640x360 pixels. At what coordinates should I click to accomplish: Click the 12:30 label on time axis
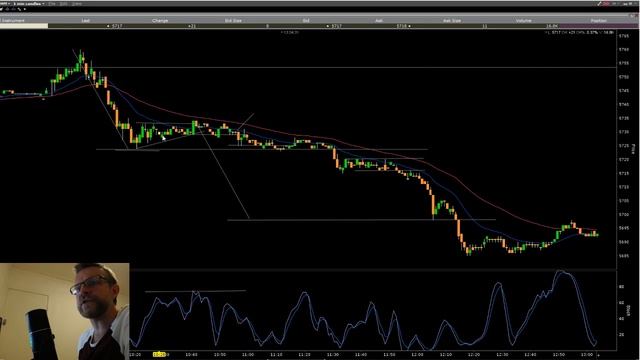502,355
